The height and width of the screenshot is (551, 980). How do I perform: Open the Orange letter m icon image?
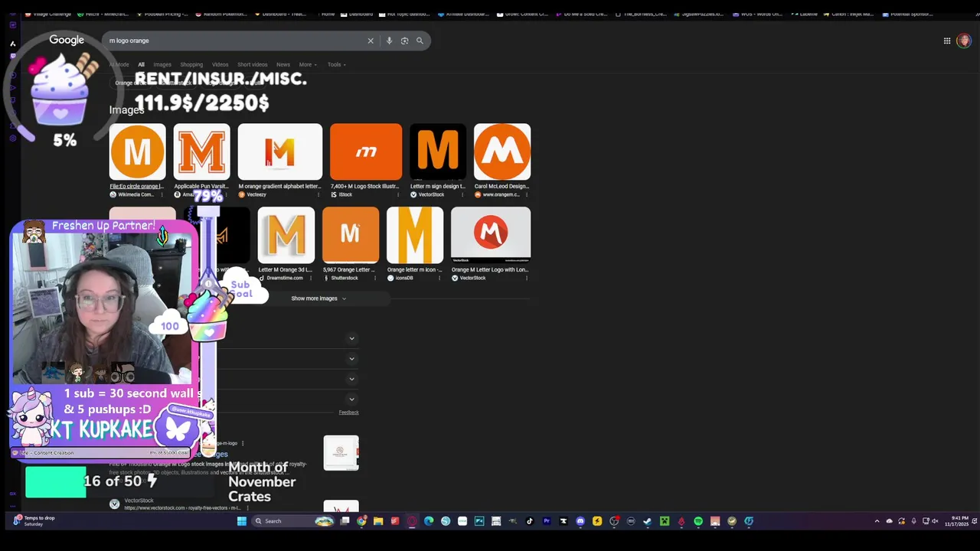pos(414,235)
